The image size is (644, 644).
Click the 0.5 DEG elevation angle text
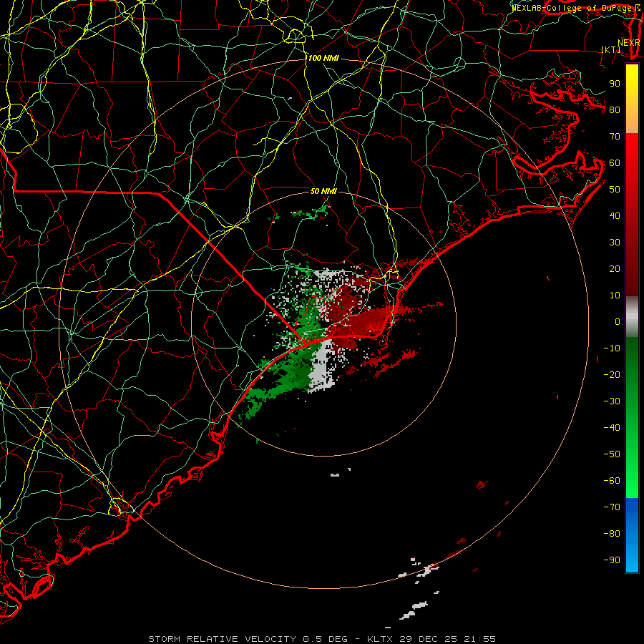[x=326, y=639]
